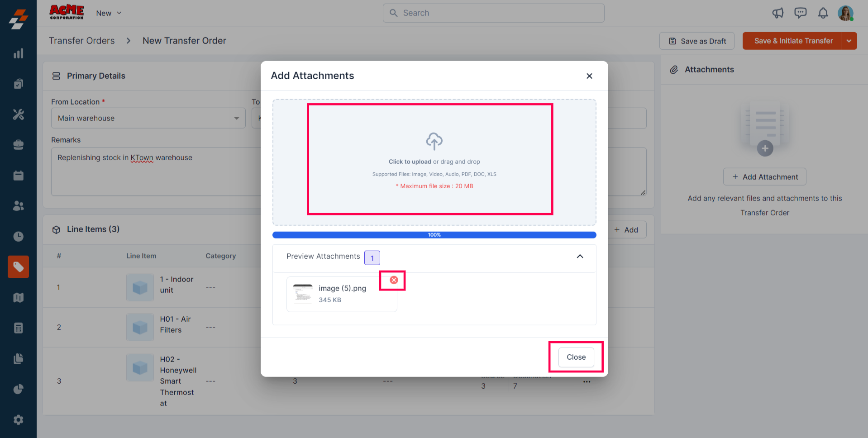Image resolution: width=868 pixels, height=438 pixels.
Task: Click the '1 - Indoor unit' item name
Action: pyautogui.click(x=177, y=285)
